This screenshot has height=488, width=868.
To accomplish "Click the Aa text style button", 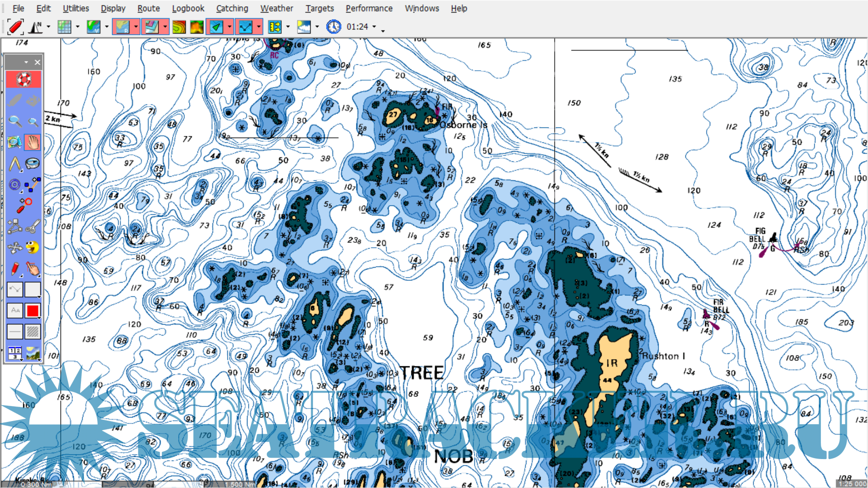I will pos(15,310).
